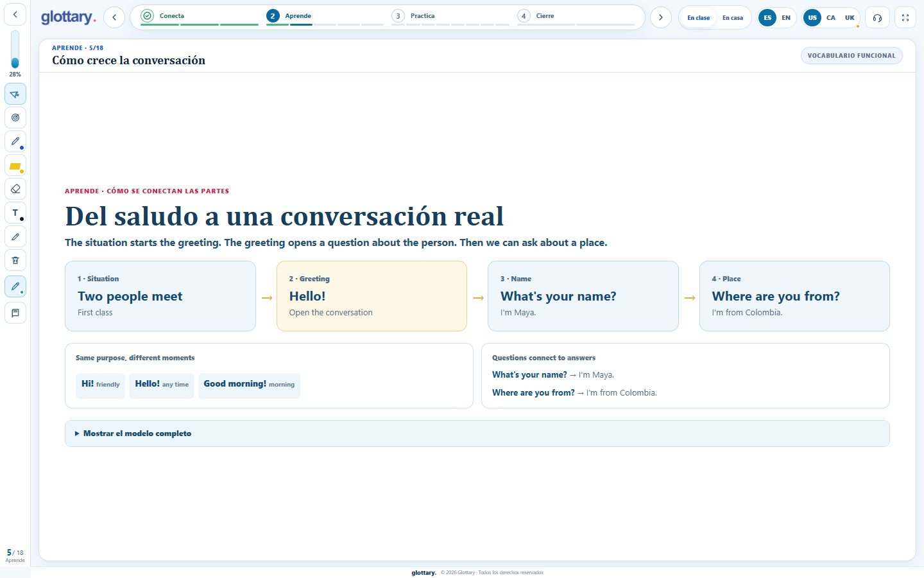Jump to the Practica stage
Viewport: 924px width, 578px height.
coord(450,17)
